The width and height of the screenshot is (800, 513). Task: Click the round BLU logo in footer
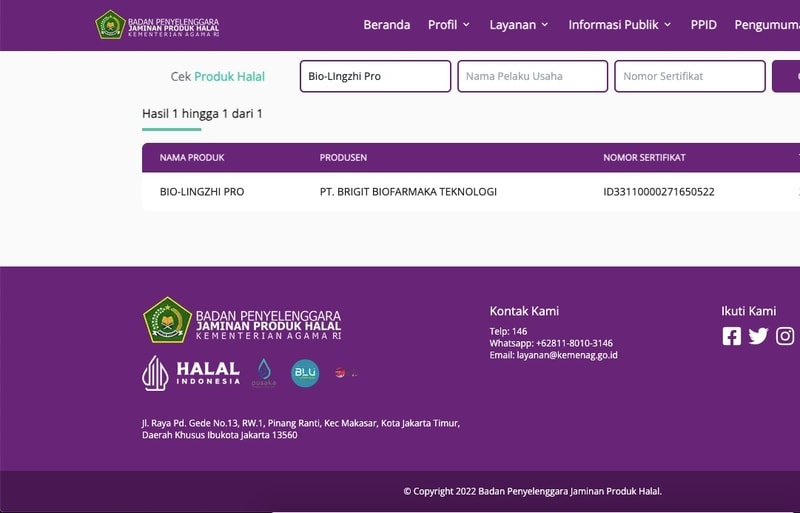point(305,373)
